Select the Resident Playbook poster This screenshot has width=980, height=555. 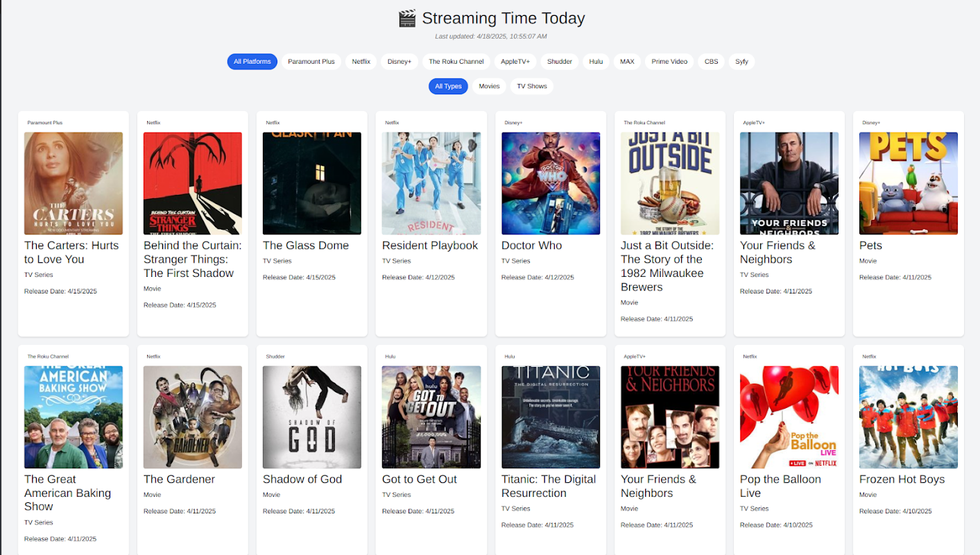[x=431, y=184]
